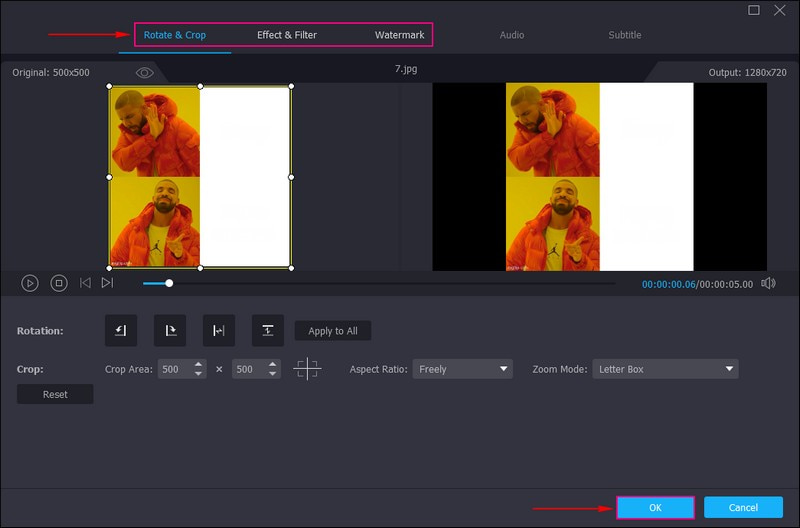Screen dimensions: 800x528
Task: Skip to the previous frame
Action: click(x=85, y=283)
